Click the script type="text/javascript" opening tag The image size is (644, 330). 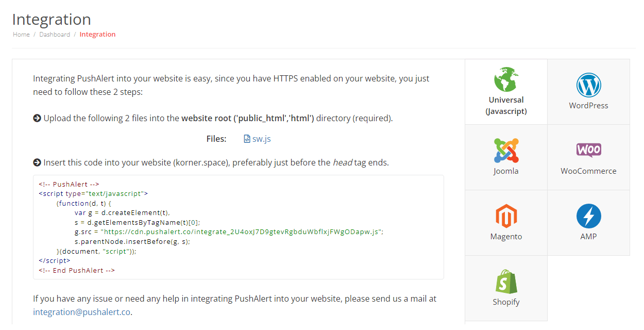pos(93,194)
